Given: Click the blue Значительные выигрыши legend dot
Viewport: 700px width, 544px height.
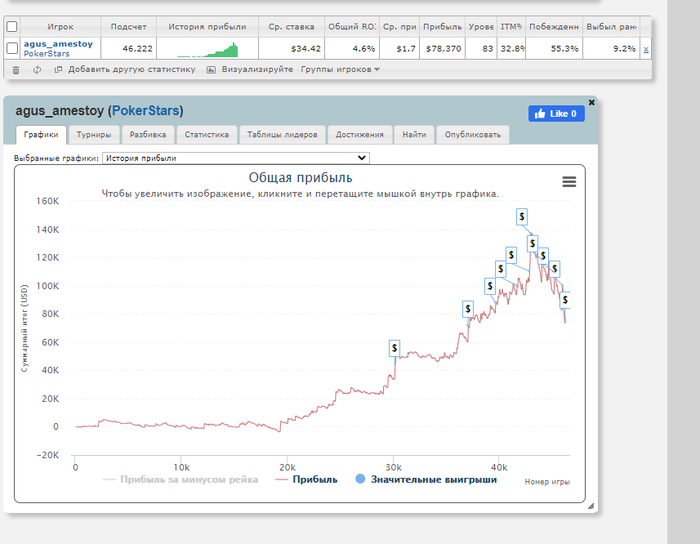Looking at the screenshot, I should tap(360, 479).
